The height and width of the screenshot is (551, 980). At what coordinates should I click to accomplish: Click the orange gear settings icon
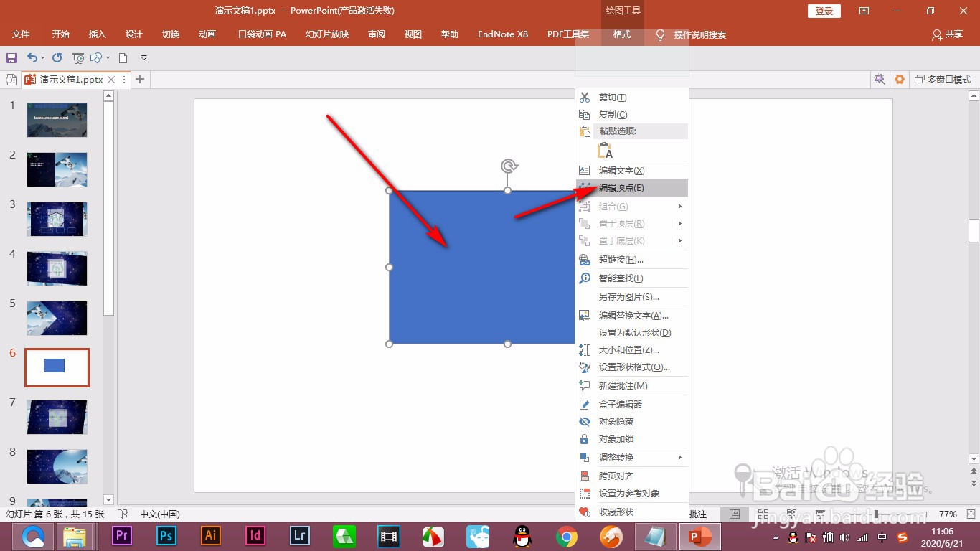(x=900, y=80)
